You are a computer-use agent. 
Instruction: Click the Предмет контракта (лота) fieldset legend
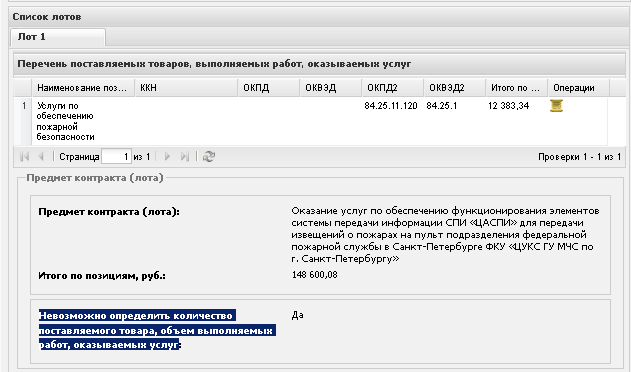tap(95, 178)
